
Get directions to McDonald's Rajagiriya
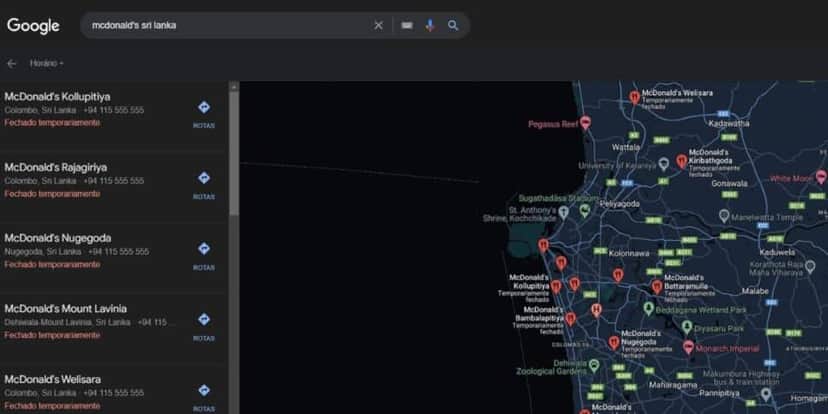click(204, 185)
